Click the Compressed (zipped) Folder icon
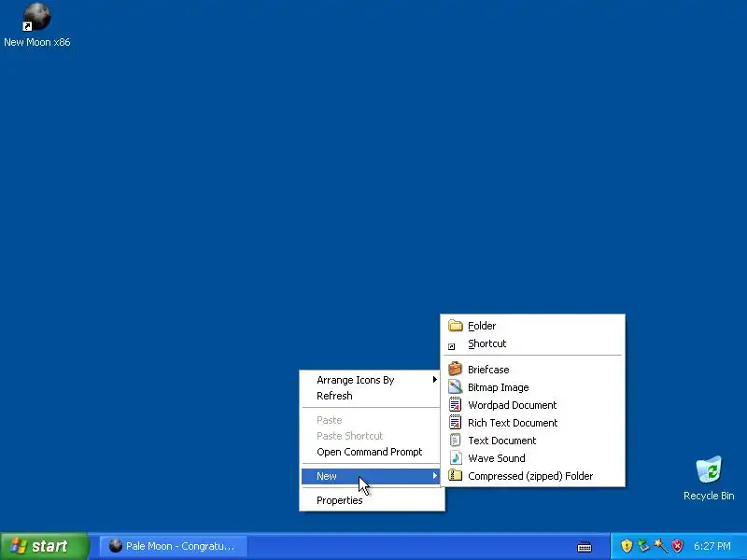 456,475
